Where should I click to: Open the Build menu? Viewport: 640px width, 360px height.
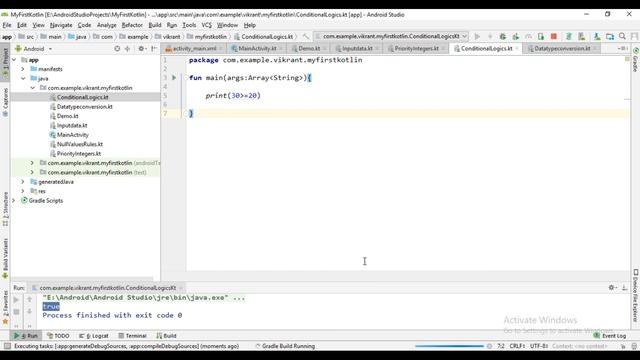155,25
